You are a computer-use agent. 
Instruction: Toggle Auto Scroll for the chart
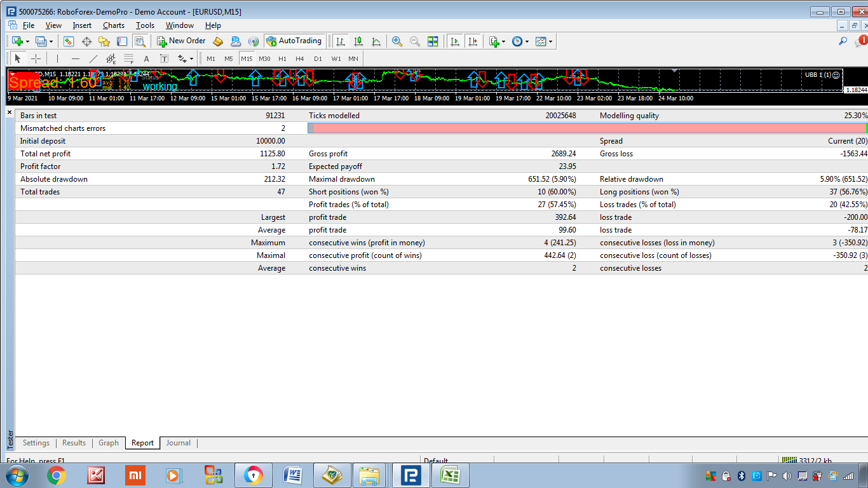[x=455, y=41]
